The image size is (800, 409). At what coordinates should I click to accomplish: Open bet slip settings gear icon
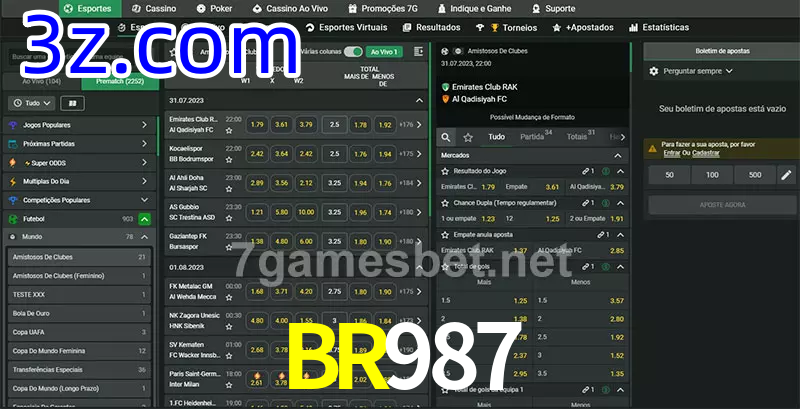click(x=654, y=71)
